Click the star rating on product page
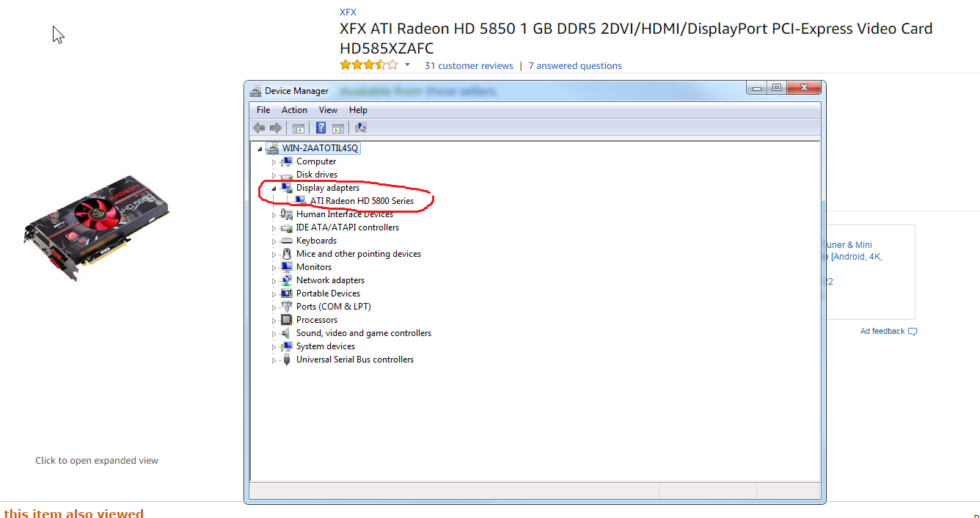The image size is (980, 518). pyautogui.click(x=369, y=65)
